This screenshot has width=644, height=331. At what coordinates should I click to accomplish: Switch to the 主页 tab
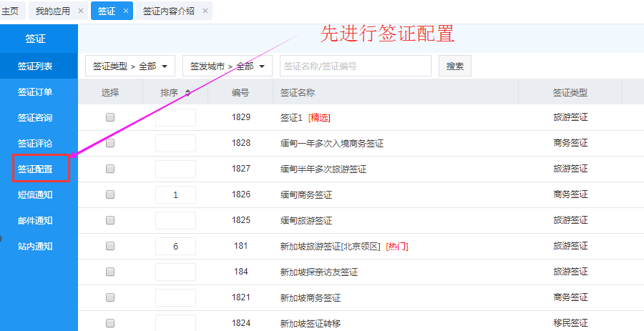click(x=10, y=11)
